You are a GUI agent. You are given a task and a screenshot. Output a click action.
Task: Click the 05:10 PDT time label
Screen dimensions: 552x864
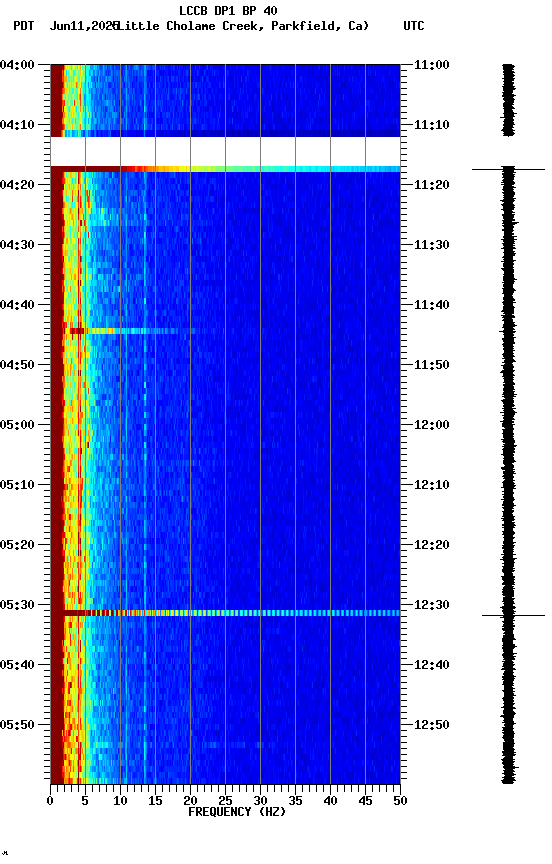(17, 485)
